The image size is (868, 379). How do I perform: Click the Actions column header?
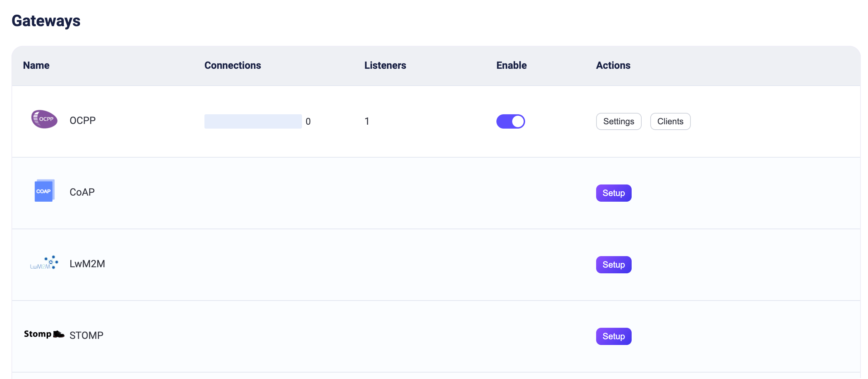click(x=613, y=66)
